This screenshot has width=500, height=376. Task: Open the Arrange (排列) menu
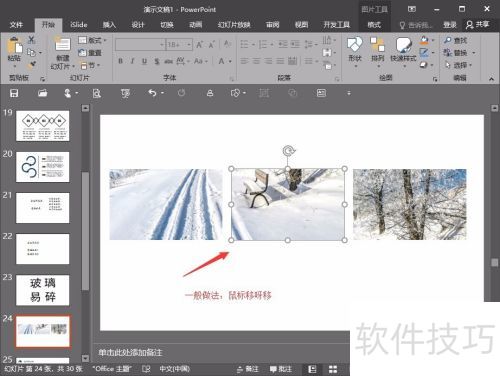(x=378, y=52)
